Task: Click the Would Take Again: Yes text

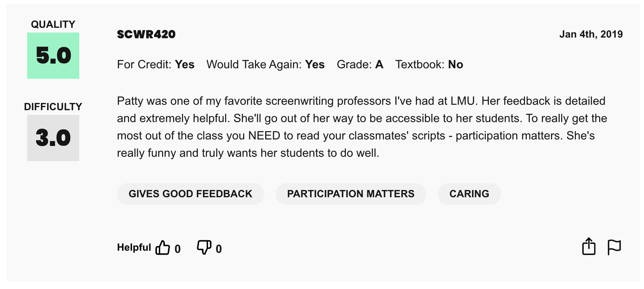Action: click(x=265, y=64)
